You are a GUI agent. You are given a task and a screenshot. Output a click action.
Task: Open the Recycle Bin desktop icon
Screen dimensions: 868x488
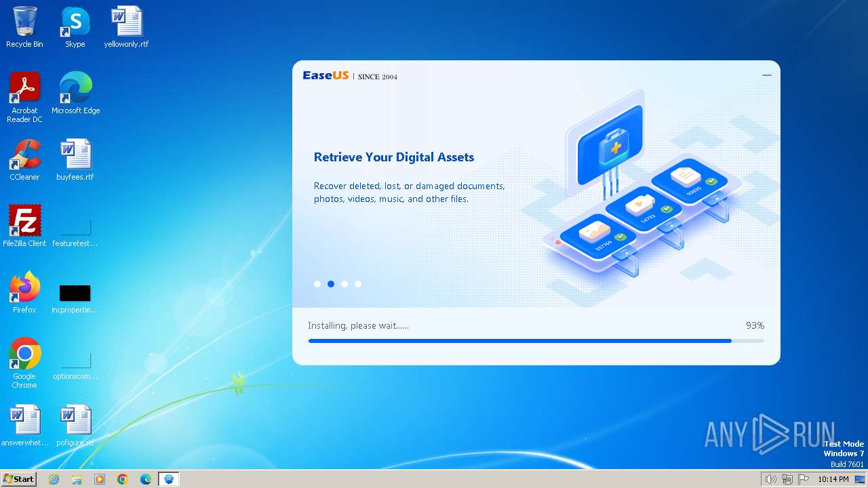pos(24,27)
